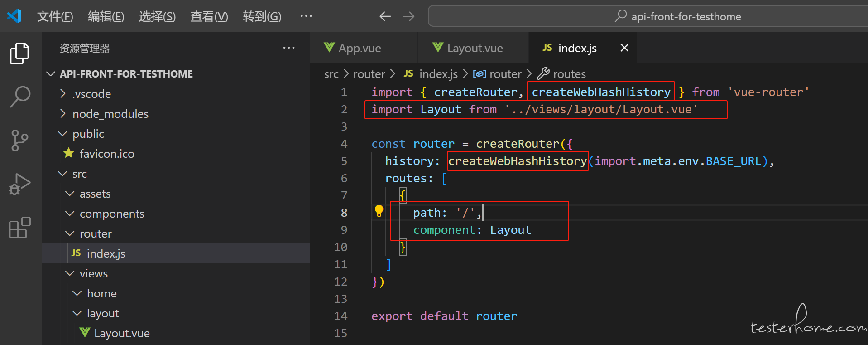The height and width of the screenshot is (345, 868).
Task: Click the JS icon beside index.js in tree
Action: 76,253
